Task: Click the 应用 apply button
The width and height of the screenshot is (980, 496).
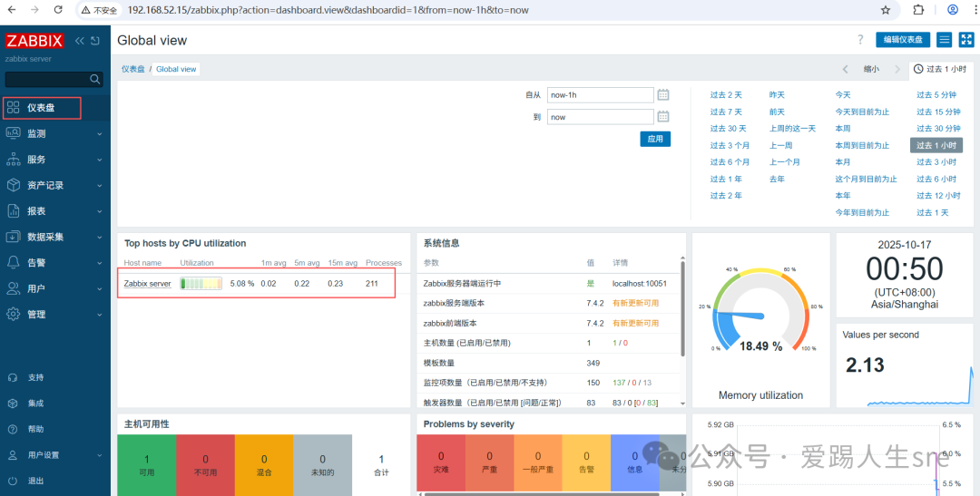Action: pyautogui.click(x=654, y=139)
